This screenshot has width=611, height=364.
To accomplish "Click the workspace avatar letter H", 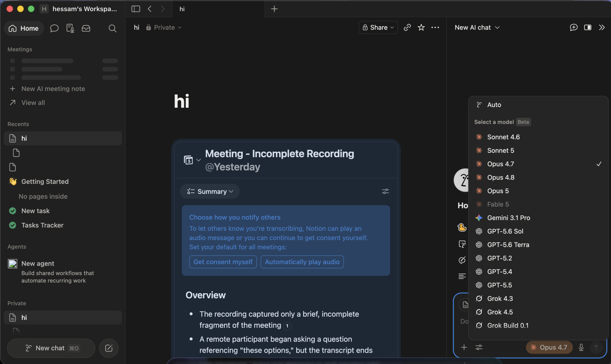I will [44, 9].
